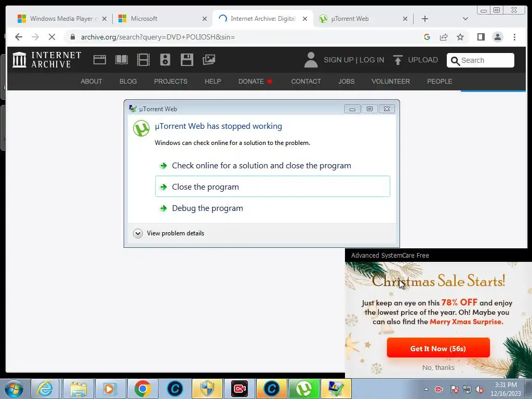Click the taskbar clock 3:31 PM
The height and width of the screenshot is (399, 532).
click(506, 385)
